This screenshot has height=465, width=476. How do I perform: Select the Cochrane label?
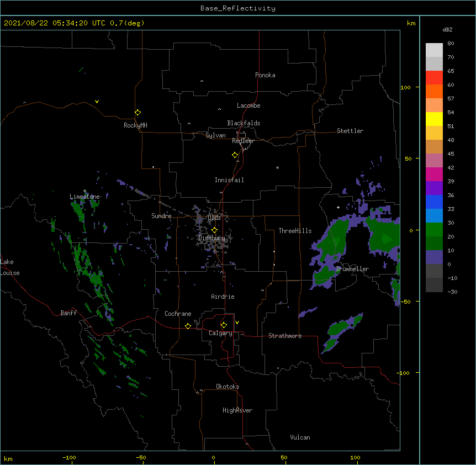pos(178,314)
